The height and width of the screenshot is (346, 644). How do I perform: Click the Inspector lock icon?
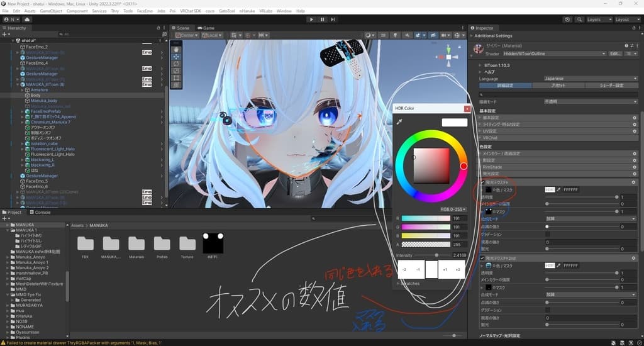(x=634, y=28)
